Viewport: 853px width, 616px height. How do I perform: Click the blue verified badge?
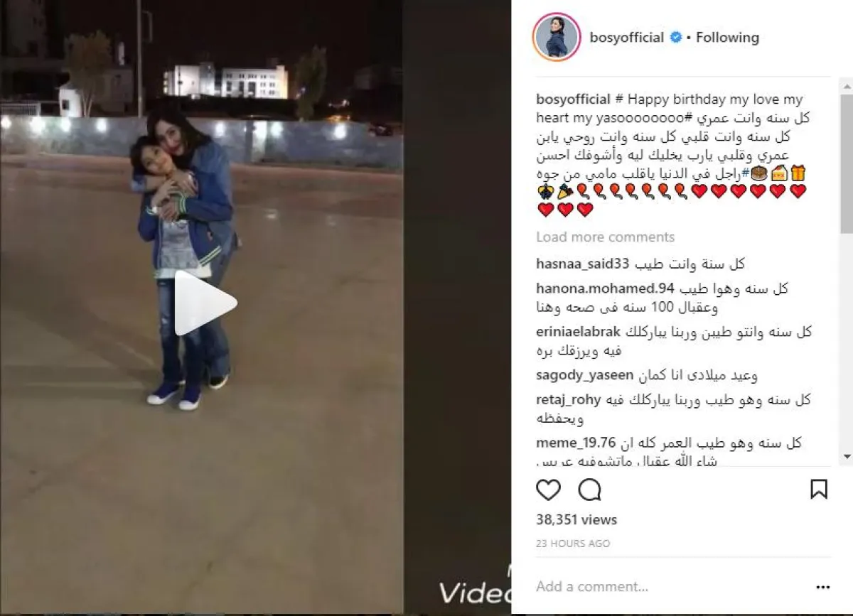click(x=676, y=38)
